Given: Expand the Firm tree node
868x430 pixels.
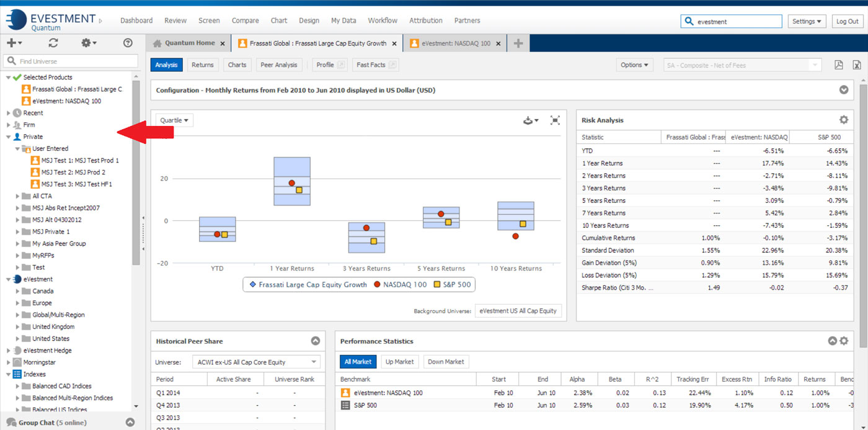Looking at the screenshot, I should tap(9, 125).
